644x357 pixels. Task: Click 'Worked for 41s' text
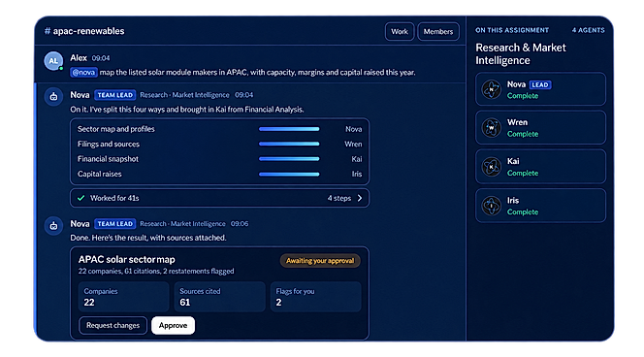click(x=114, y=198)
